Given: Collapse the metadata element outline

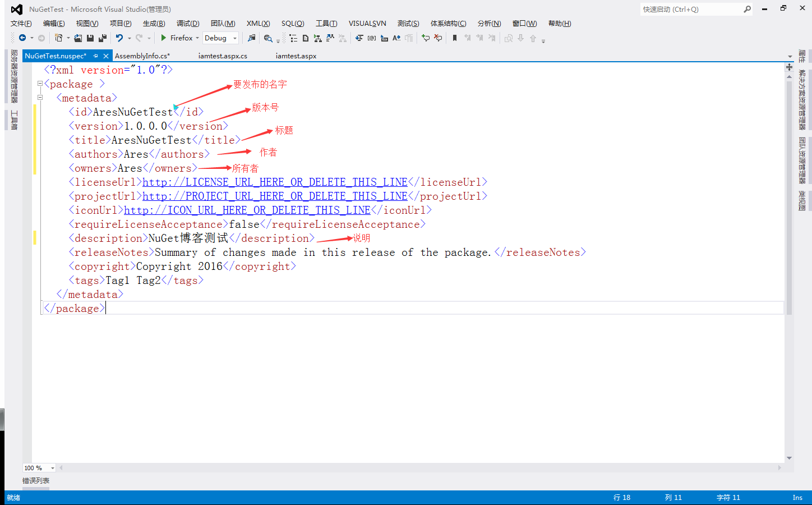Looking at the screenshot, I should pos(40,98).
